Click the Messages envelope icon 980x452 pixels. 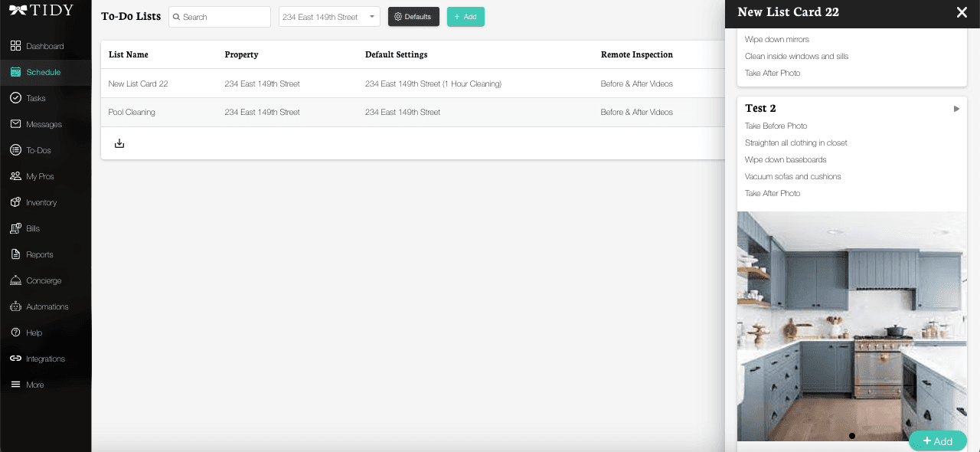click(x=15, y=124)
